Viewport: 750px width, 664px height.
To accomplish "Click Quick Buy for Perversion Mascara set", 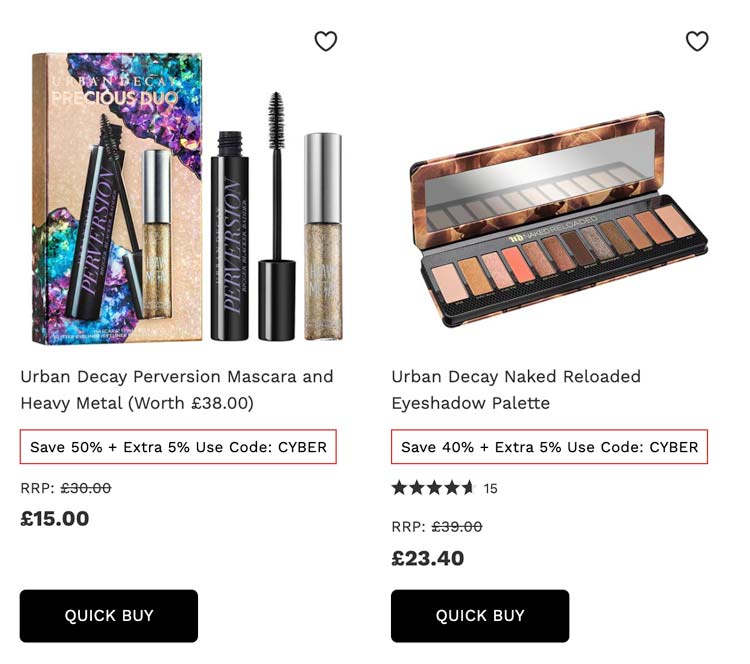I will coord(109,615).
